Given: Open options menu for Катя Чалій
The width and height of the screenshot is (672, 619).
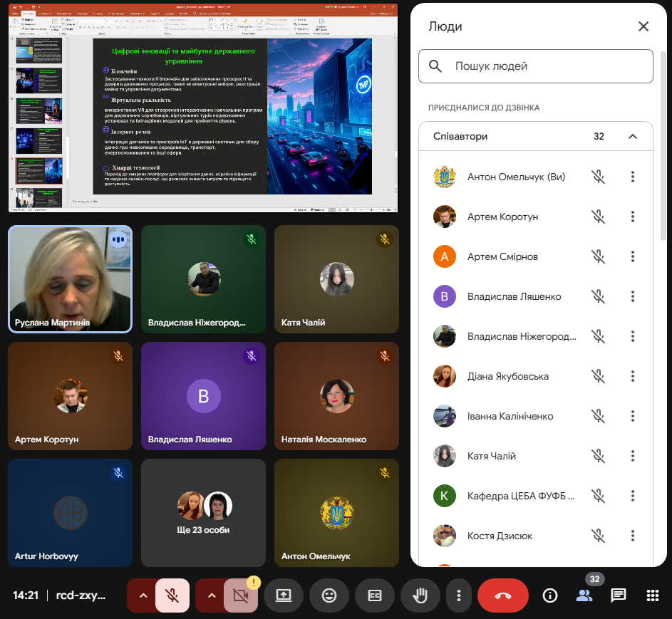Looking at the screenshot, I should [632, 456].
